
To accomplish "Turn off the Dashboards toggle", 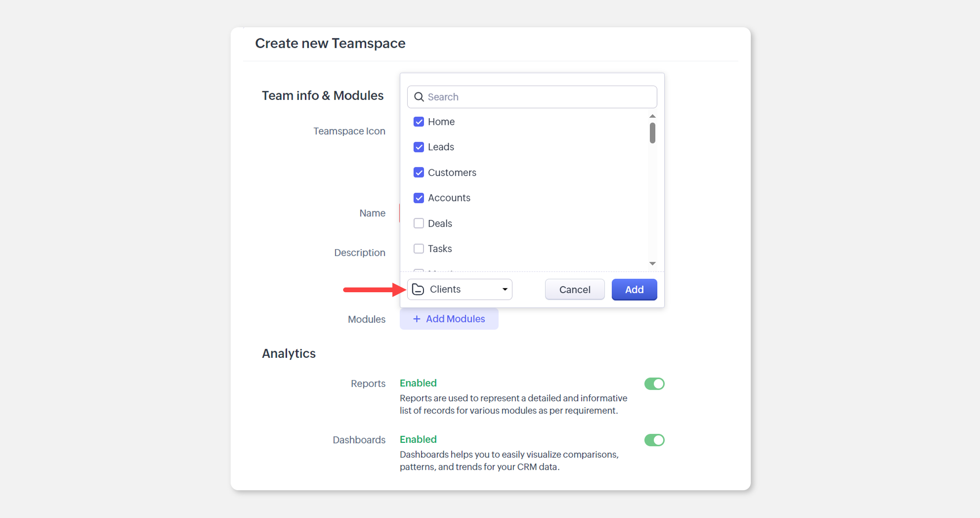I will tap(654, 440).
